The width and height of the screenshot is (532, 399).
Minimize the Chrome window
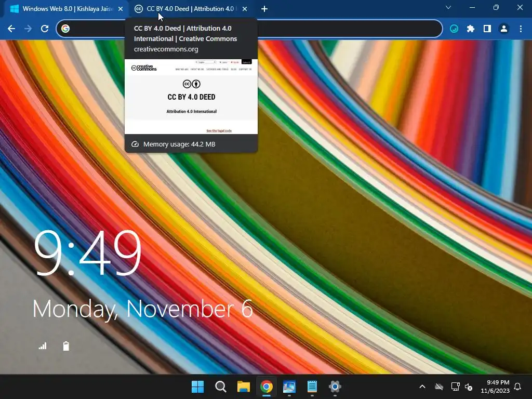(x=472, y=7)
